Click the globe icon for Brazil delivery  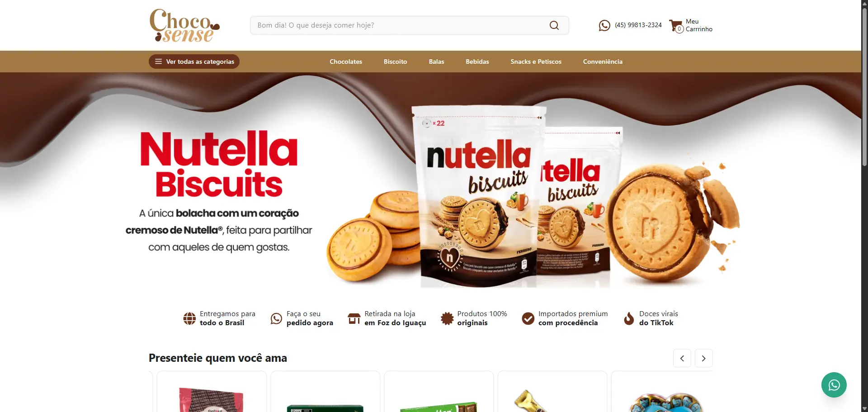tap(189, 318)
